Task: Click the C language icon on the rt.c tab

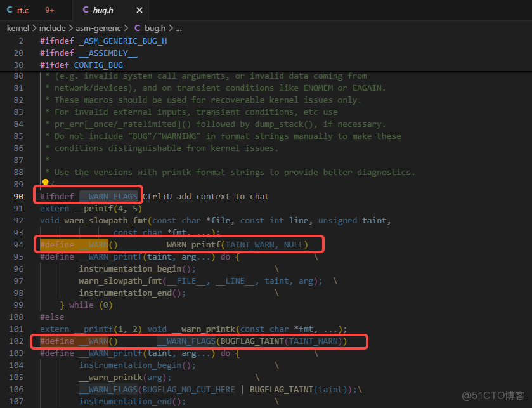Action: pyautogui.click(x=8, y=10)
